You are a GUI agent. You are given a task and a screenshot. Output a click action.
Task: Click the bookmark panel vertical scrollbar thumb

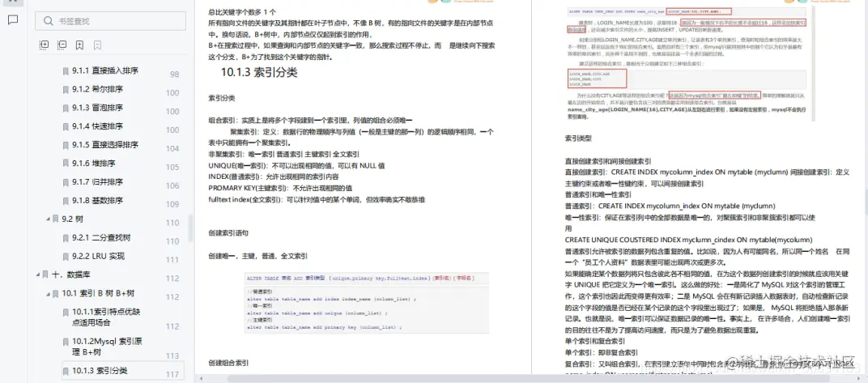tap(191, 229)
